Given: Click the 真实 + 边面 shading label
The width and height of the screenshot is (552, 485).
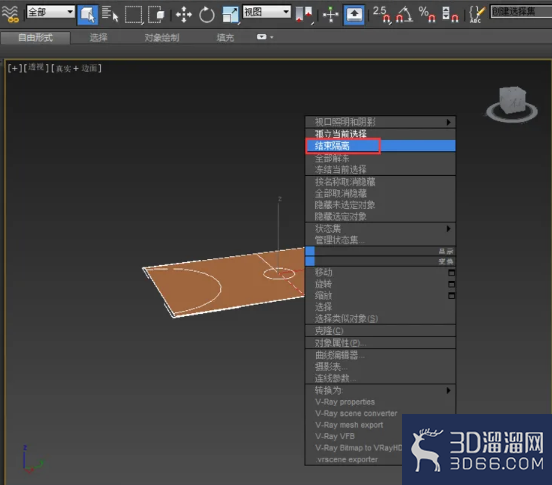Looking at the screenshot, I should tap(76, 68).
